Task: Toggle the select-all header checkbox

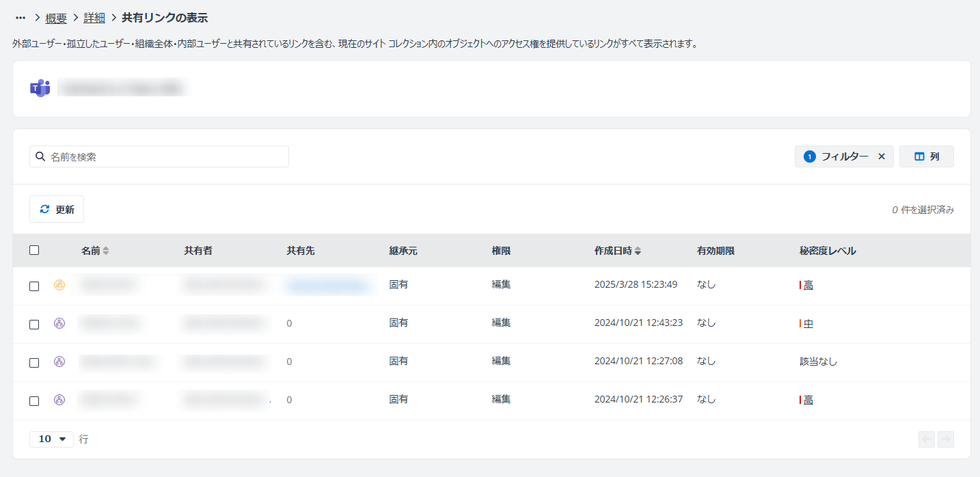Action: (x=34, y=250)
